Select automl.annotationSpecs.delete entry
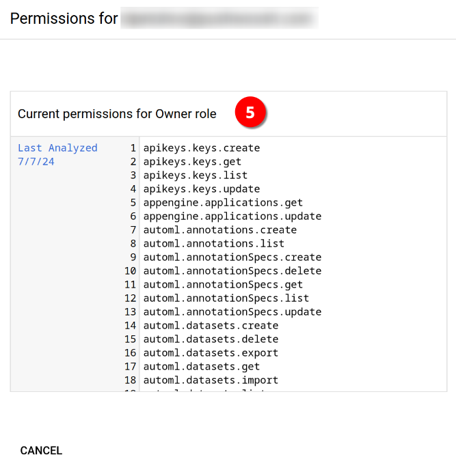Image resolution: width=456 pixels, height=476 pixels. click(x=232, y=271)
